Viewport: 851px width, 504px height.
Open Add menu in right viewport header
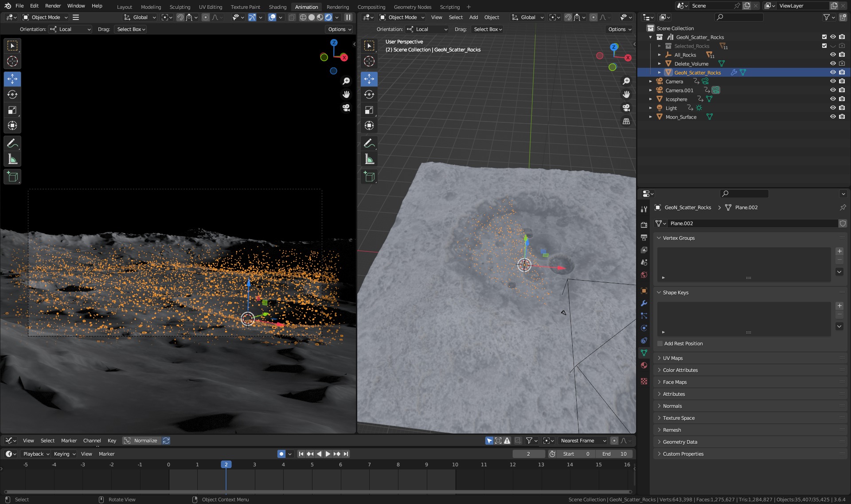473,17
